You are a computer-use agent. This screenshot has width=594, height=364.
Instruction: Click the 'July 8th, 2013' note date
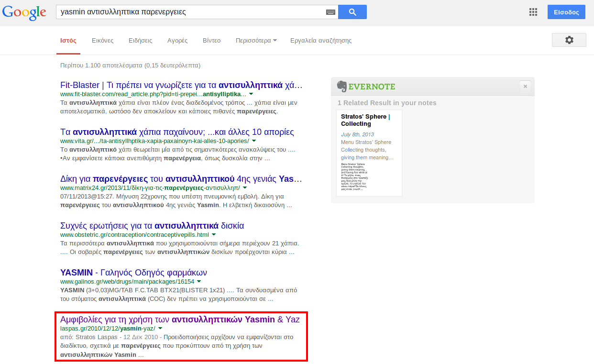click(x=358, y=135)
